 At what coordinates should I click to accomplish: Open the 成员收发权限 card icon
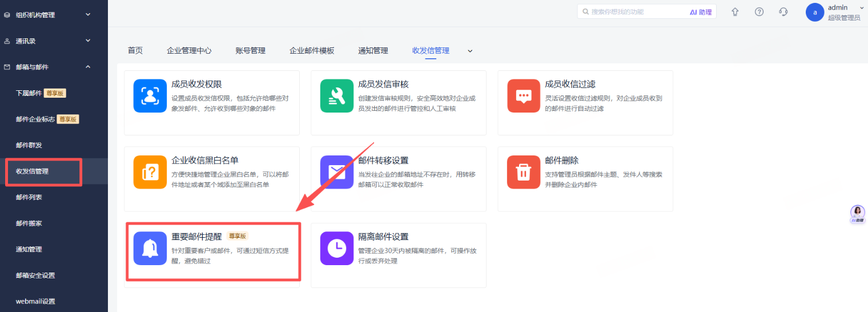(x=150, y=95)
